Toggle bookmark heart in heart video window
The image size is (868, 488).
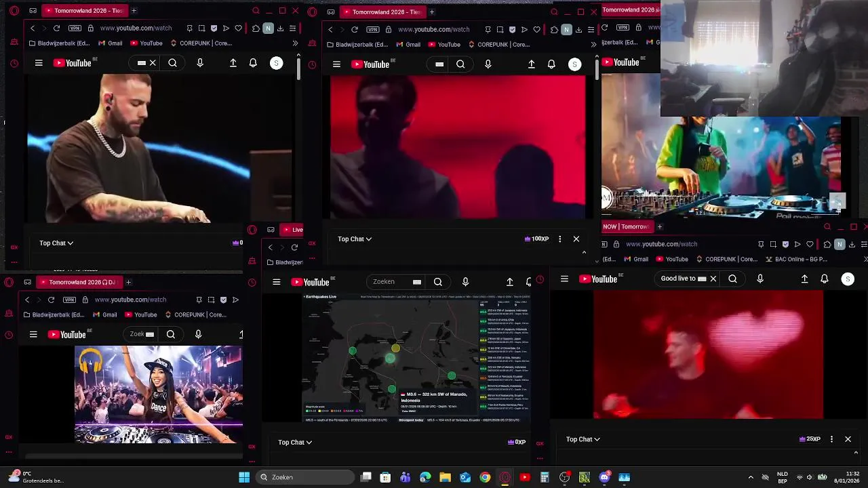809,244
